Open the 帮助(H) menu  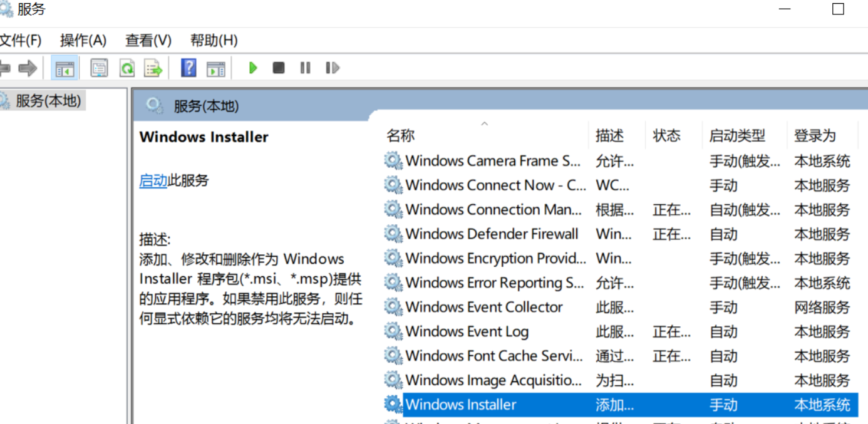point(214,41)
